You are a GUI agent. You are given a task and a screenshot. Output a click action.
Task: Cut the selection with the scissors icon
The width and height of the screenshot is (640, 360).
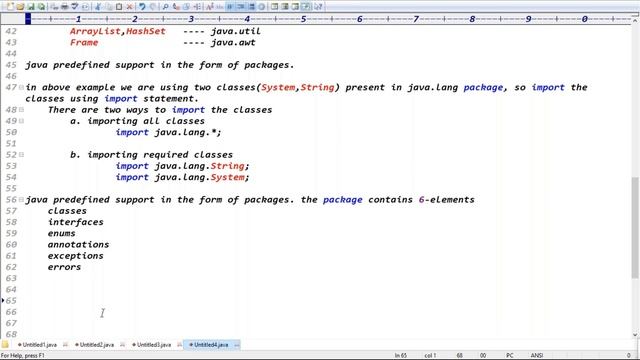coord(97,7)
